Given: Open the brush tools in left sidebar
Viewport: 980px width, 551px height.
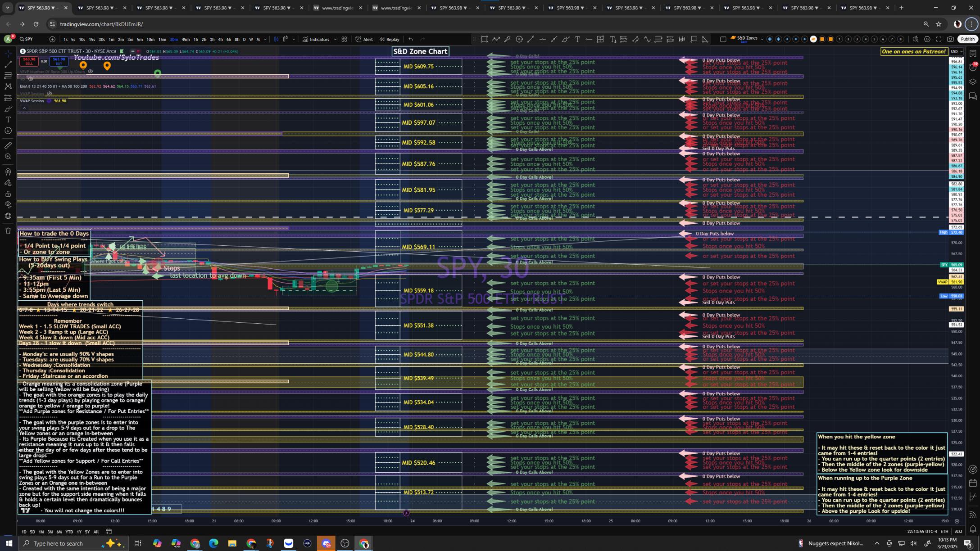Looking at the screenshot, I should (8, 108).
